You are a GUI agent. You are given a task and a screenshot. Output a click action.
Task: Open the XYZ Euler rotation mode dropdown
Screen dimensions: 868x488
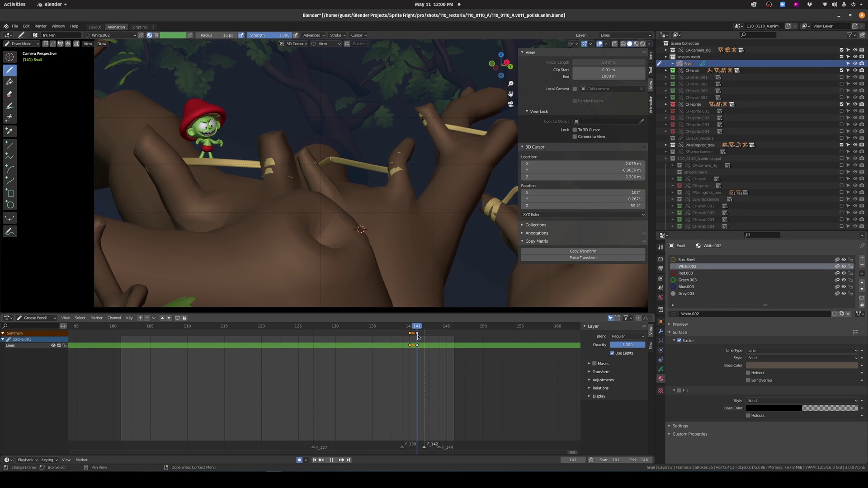(583, 214)
